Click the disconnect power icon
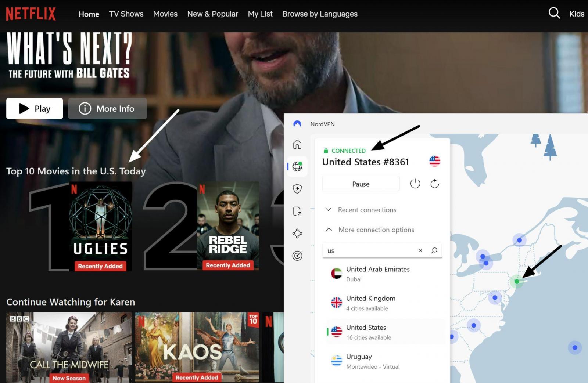The width and height of the screenshot is (588, 383). (415, 184)
